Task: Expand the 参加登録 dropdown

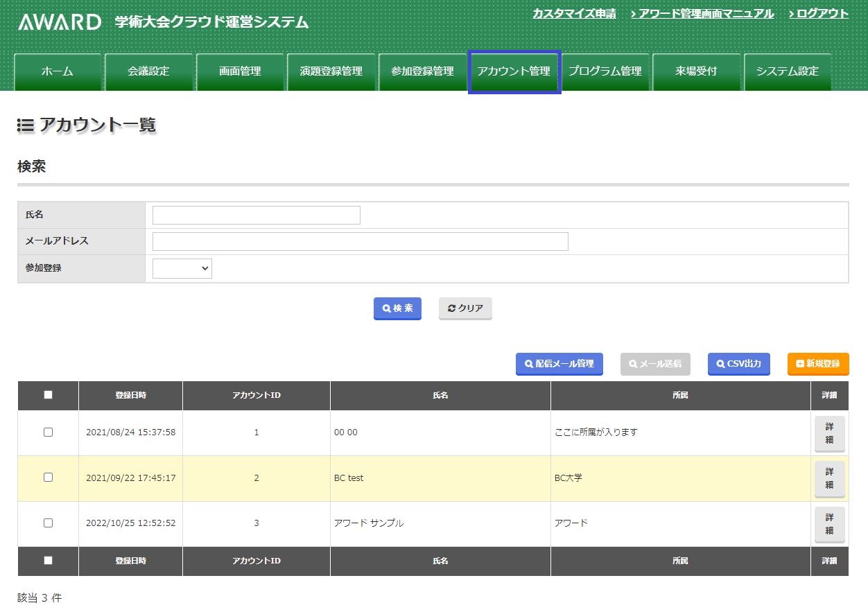Action: pos(182,268)
